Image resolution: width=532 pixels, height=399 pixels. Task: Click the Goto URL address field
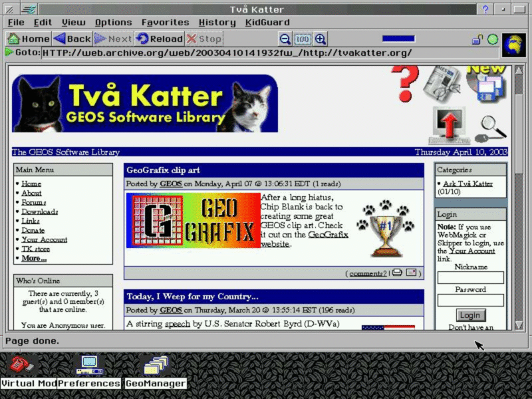tap(270, 53)
